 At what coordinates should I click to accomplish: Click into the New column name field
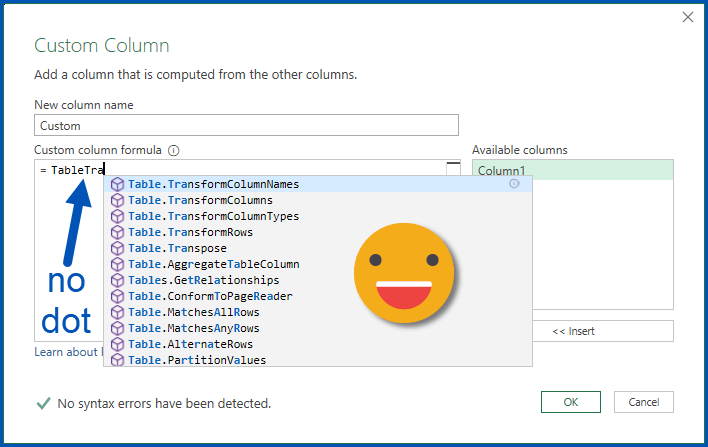tap(246, 126)
